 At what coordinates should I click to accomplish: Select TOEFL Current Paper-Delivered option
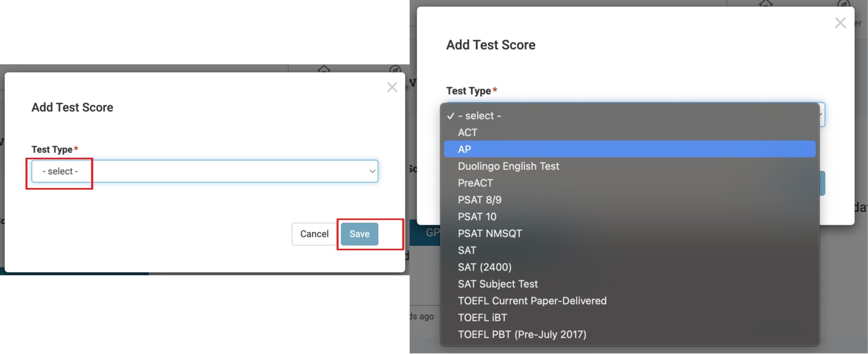(532, 301)
